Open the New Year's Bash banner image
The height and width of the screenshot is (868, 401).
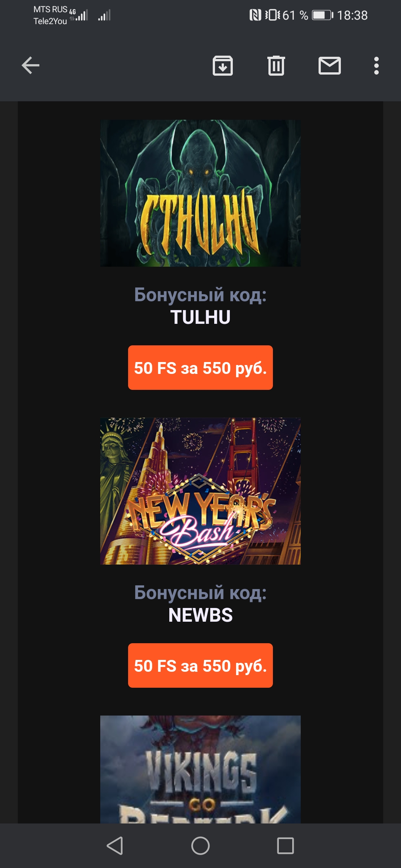pyautogui.click(x=200, y=491)
